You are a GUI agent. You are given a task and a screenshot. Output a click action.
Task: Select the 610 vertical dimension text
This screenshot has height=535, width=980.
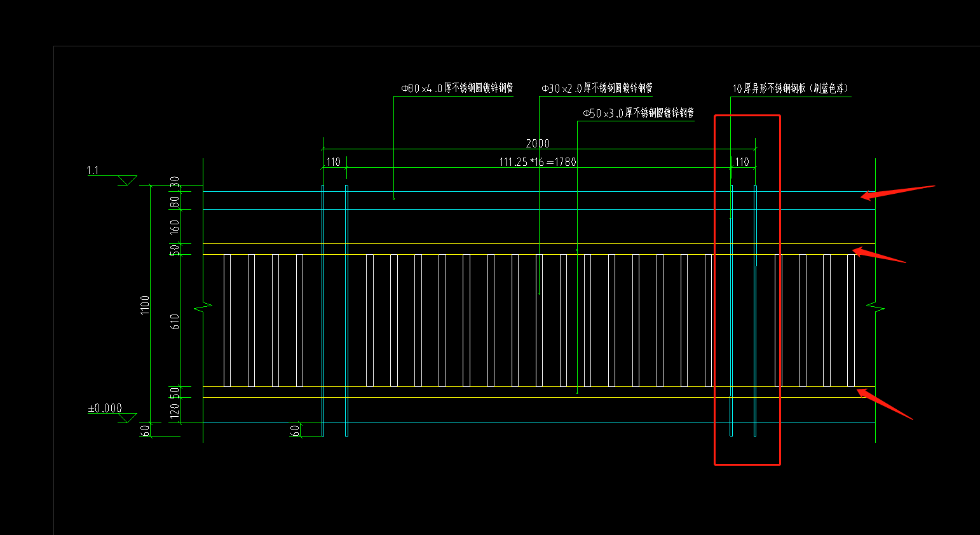tap(175, 322)
